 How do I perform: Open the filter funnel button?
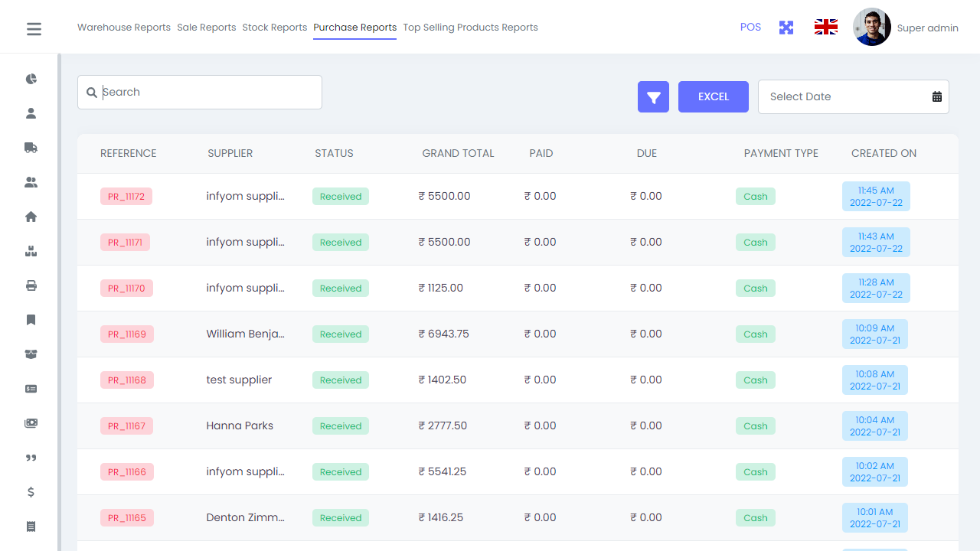654,97
